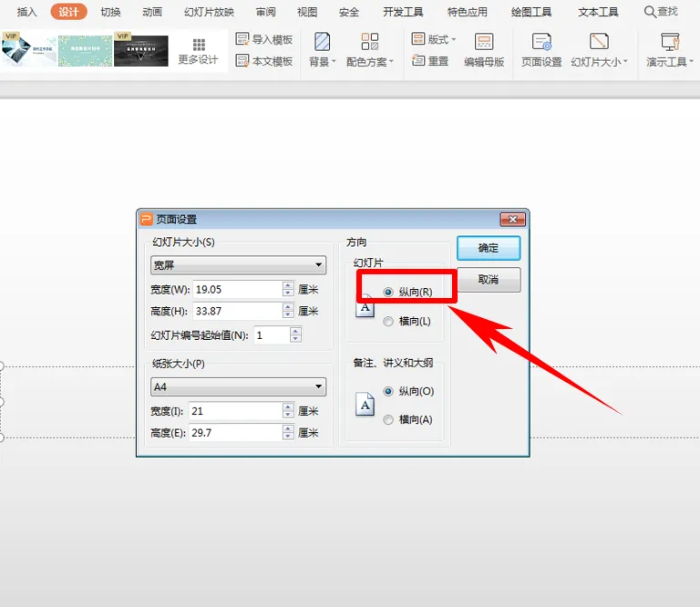The image size is (700, 607).
Task: Click the 取消 cancel button
Action: click(x=489, y=280)
